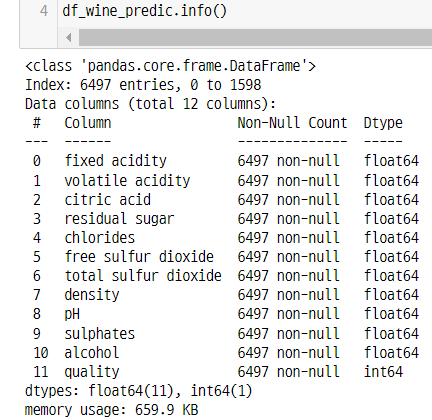
Task: Click the 'int64' dtype of the quality row
Action: 383,372
